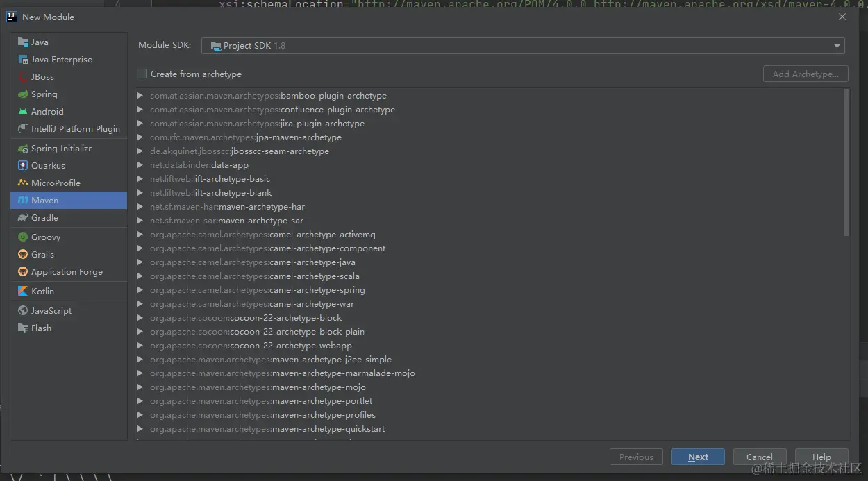Screen dimensions: 868x481
Task: Click the Help button
Action: (x=821, y=457)
